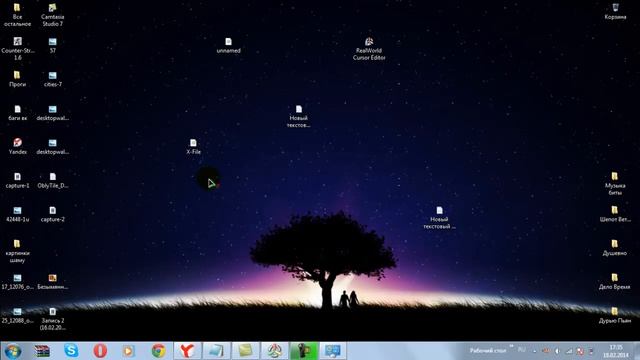Select the RealWorld Cursor Editor shortcut

pyautogui.click(x=369, y=49)
